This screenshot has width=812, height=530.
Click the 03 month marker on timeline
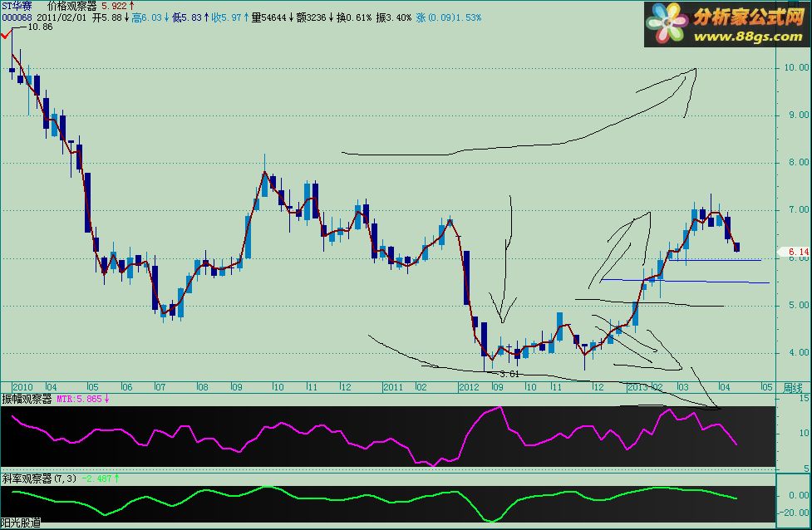(x=683, y=387)
